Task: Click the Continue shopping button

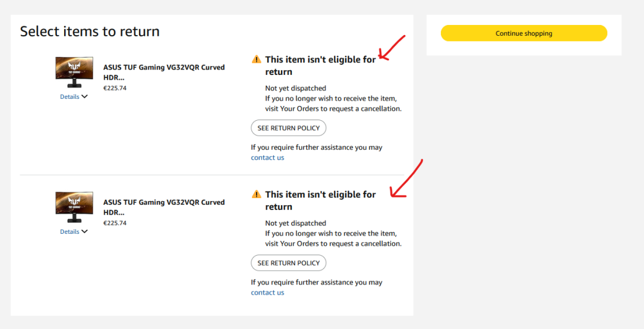Action: [x=523, y=33]
